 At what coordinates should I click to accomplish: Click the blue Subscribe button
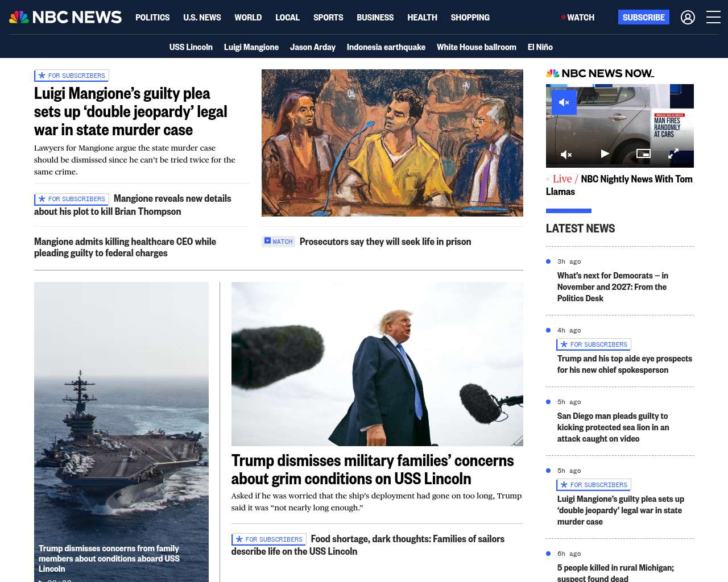tap(644, 18)
